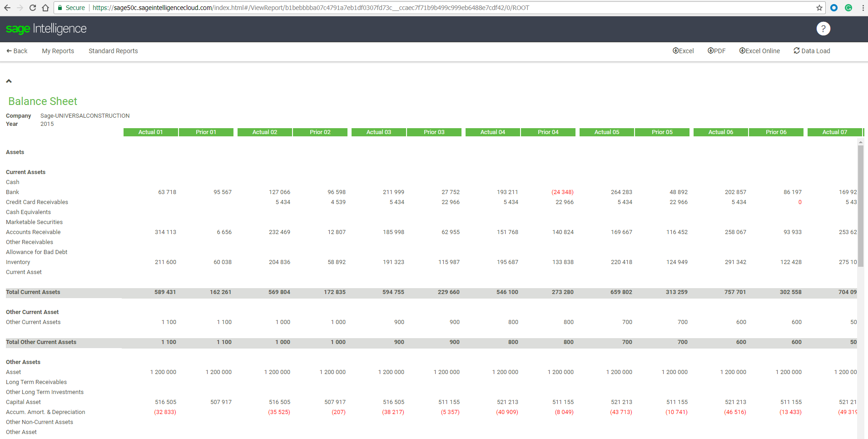Click the Actual 04 column header
Image resolution: width=868 pixels, height=439 pixels.
click(492, 132)
